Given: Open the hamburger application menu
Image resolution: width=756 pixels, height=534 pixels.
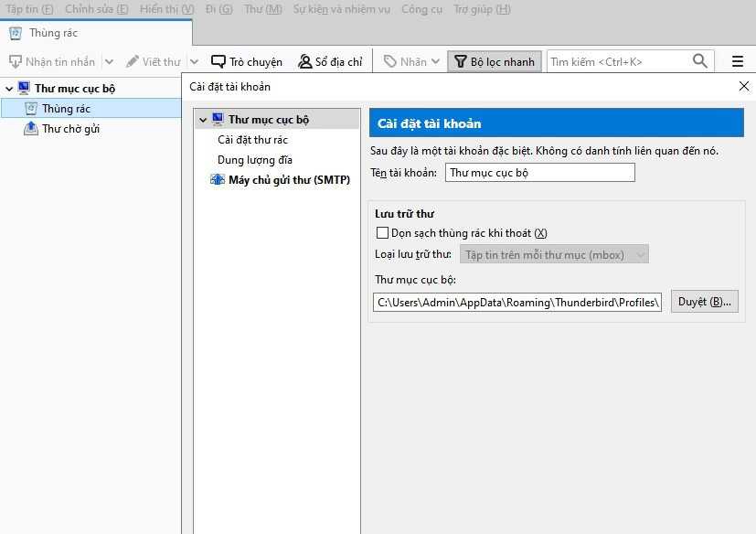Looking at the screenshot, I should (738, 61).
